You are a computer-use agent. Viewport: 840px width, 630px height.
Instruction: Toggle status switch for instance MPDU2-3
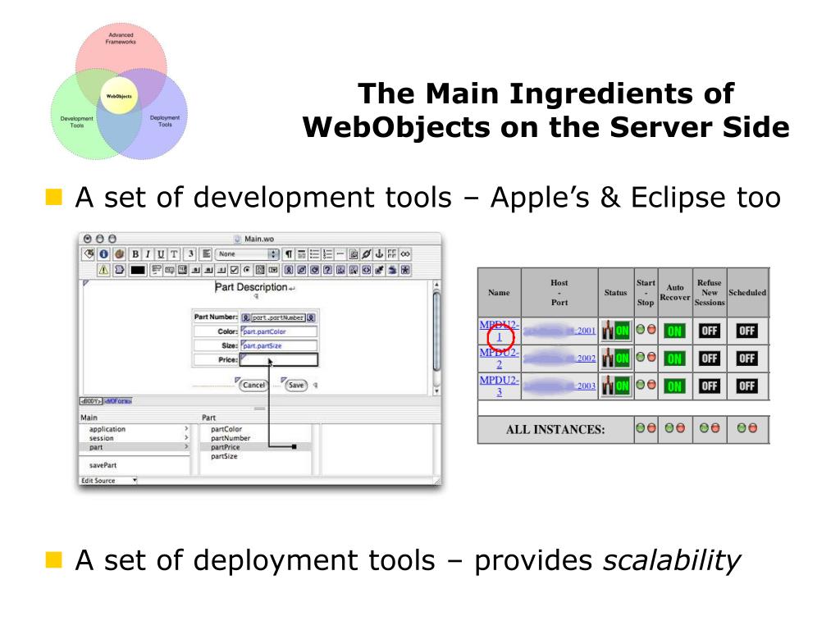coord(615,386)
